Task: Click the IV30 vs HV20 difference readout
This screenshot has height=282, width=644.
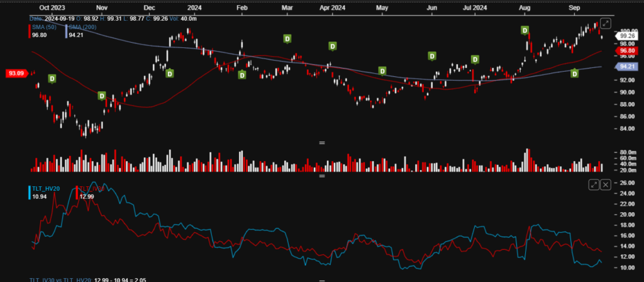Action: pos(87,279)
